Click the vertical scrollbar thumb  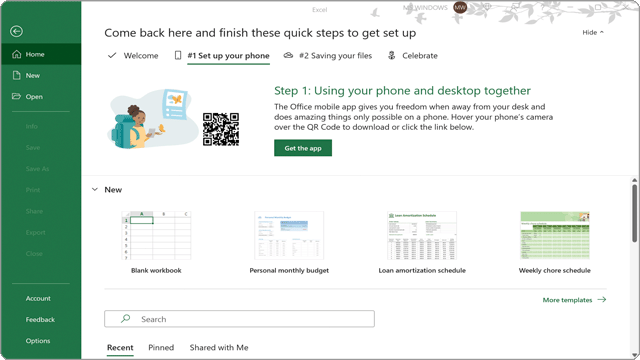(x=634, y=213)
